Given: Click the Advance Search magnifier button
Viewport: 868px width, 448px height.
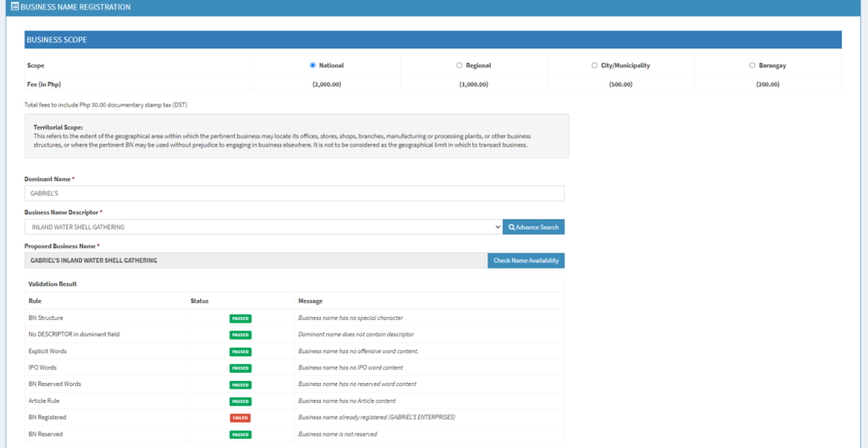Looking at the screenshot, I should pyautogui.click(x=533, y=227).
